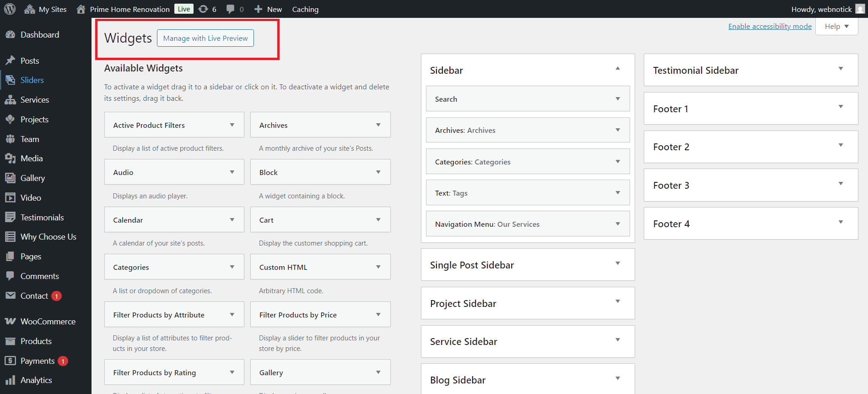
Task: Open the Caching admin bar item
Action: [305, 9]
